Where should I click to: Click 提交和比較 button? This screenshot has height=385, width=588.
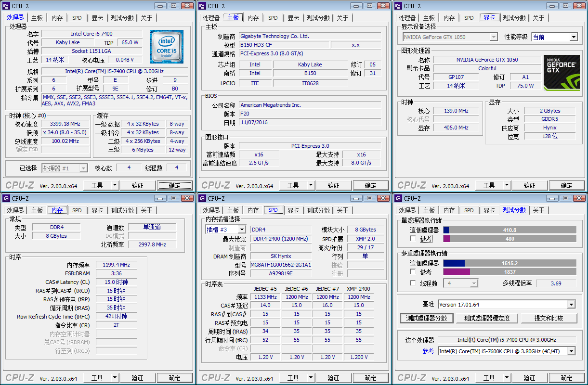point(549,318)
